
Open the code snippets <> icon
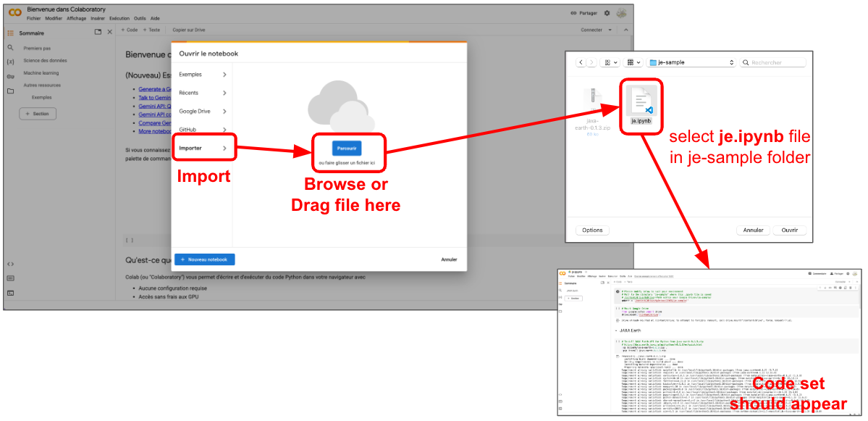click(x=11, y=264)
